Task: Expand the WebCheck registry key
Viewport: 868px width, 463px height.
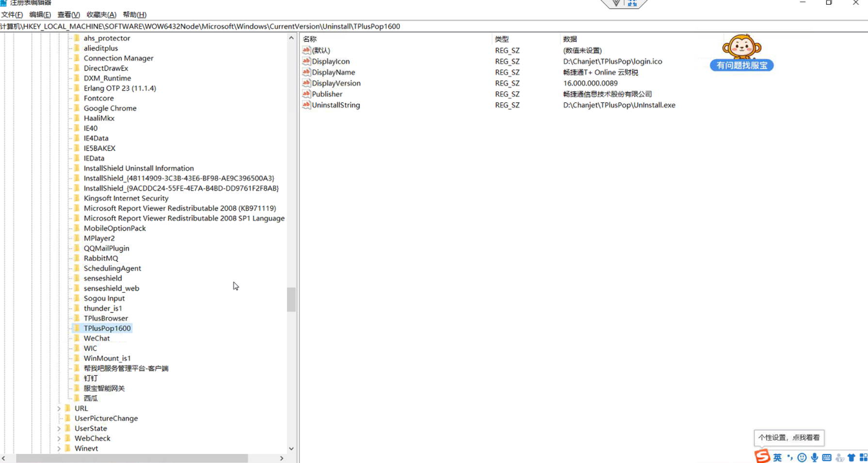Action: (59, 438)
